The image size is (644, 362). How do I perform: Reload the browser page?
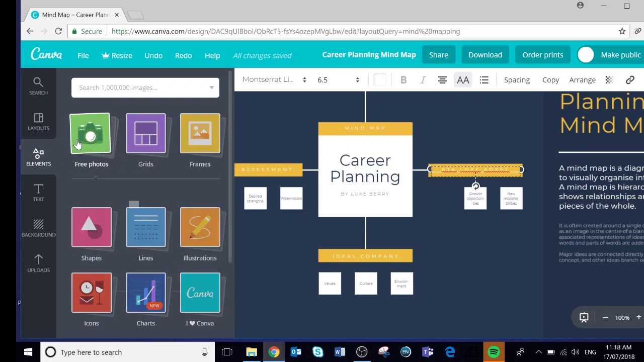[58, 31]
